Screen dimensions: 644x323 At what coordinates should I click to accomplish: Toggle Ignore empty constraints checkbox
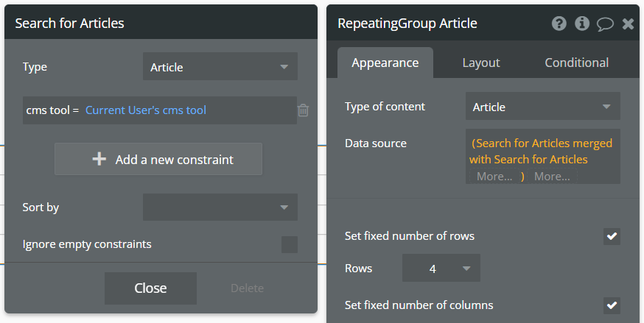pos(290,244)
